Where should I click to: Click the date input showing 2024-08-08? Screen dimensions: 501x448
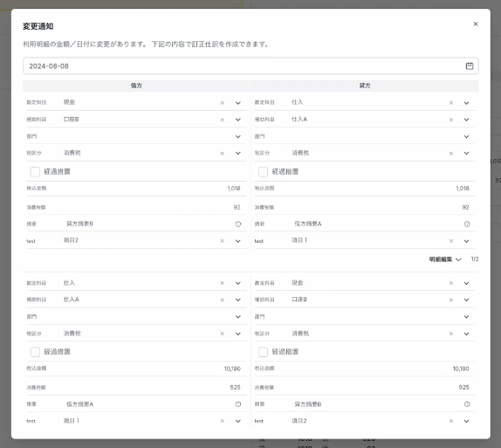tap(250, 65)
